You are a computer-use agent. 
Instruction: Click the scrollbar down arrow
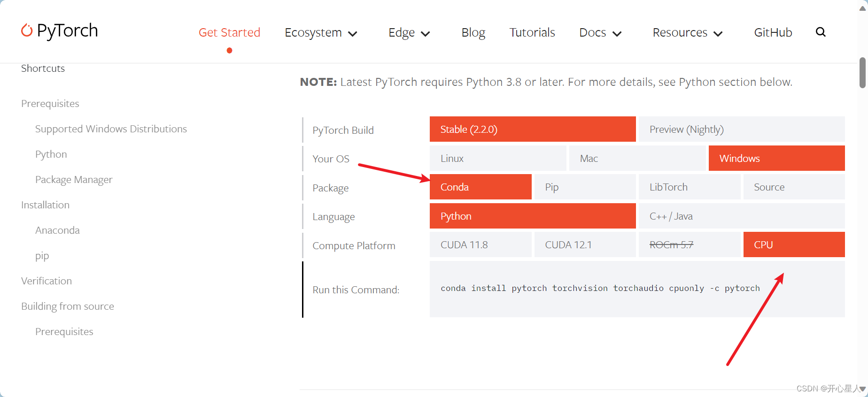(x=862, y=389)
